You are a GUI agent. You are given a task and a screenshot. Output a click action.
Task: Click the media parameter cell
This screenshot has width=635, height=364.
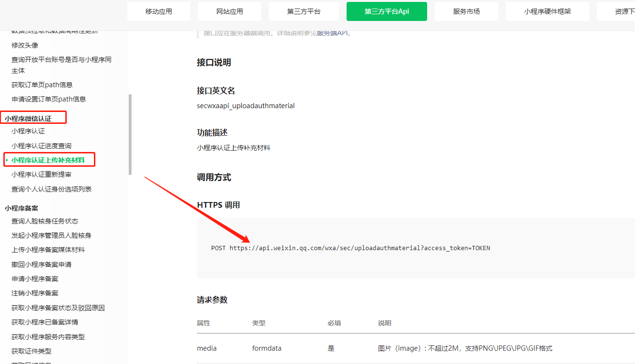pyautogui.click(x=207, y=348)
